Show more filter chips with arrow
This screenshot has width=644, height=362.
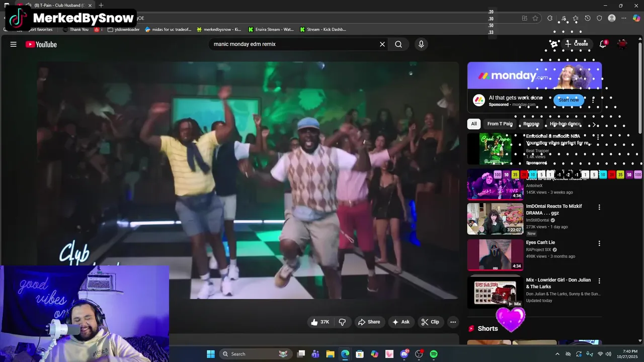tap(594, 124)
